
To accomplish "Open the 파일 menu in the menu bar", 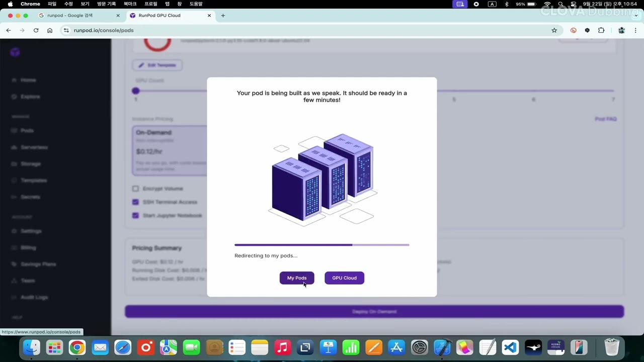I will coord(52,4).
